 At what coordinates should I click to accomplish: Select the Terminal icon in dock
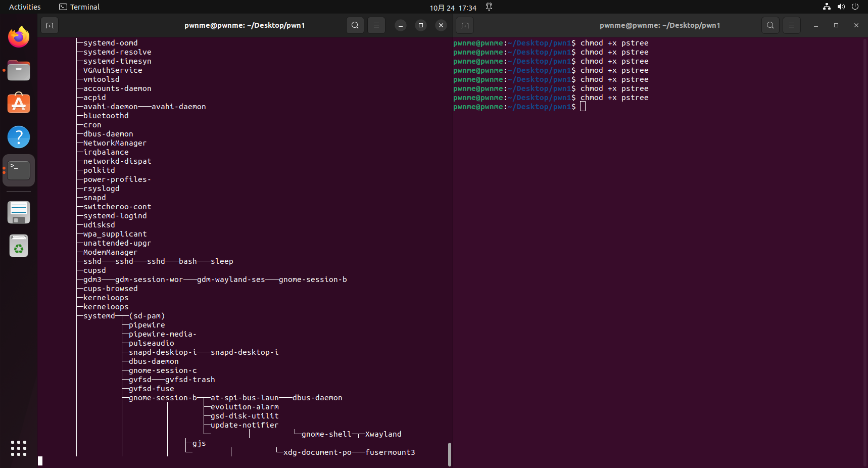(x=19, y=170)
